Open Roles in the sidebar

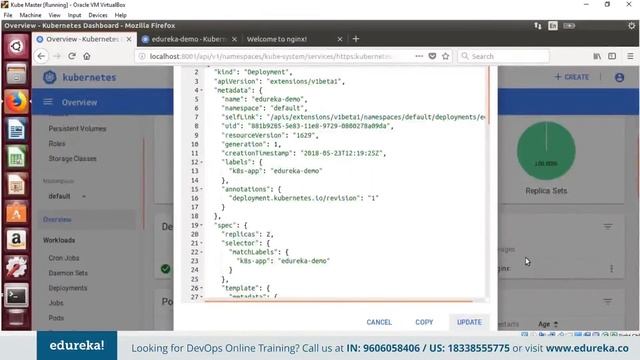57,144
